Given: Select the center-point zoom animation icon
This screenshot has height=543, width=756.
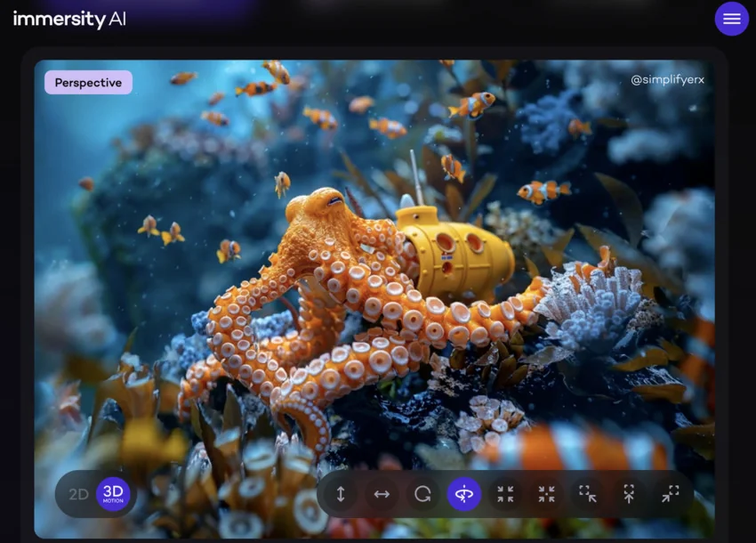Looking at the screenshot, I should [x=546, y=494].
